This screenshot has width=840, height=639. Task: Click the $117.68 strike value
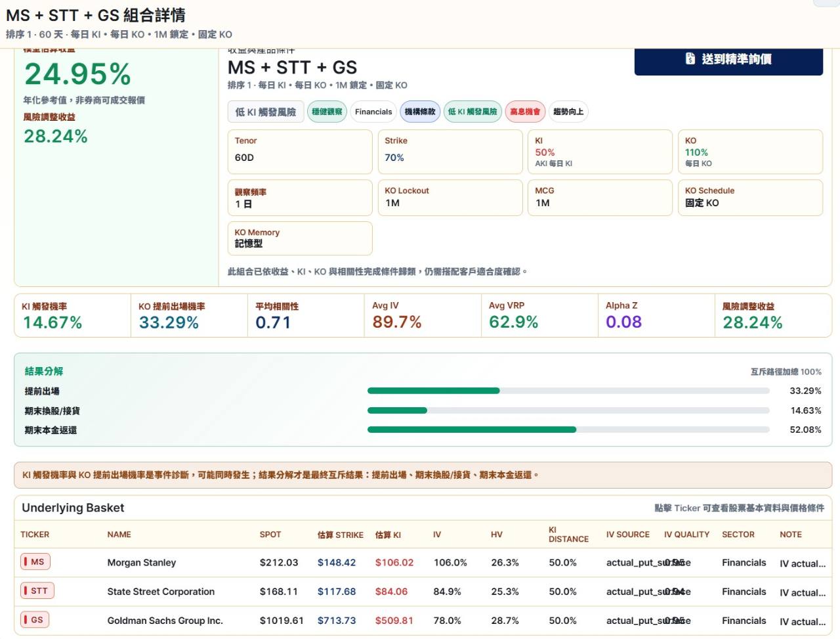337,592
